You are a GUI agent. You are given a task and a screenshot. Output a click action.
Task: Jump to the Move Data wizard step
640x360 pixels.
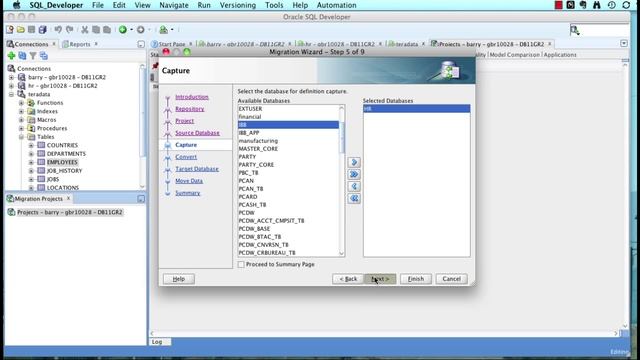(189, 181)
